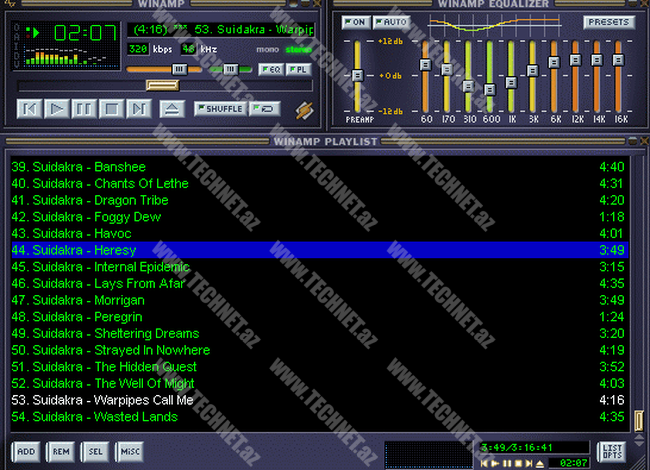Toggle SHUFFLE playback mode
The image size is (650, 470).
point(220,108)
